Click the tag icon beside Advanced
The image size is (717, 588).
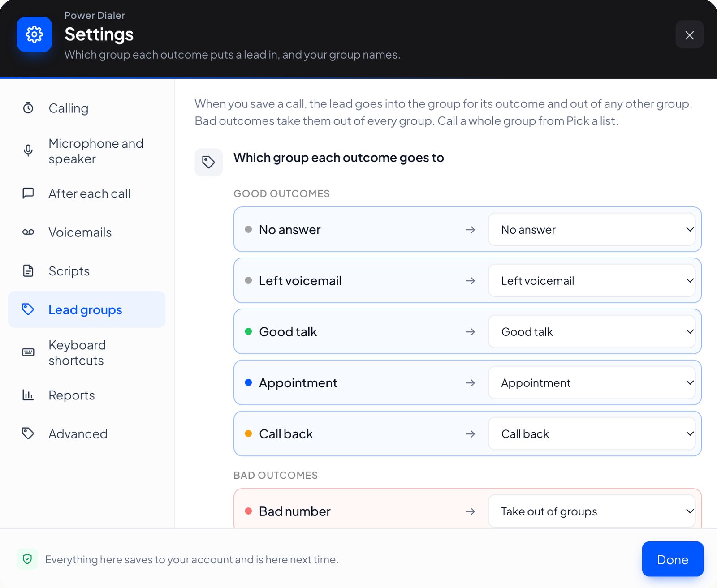pyautogui.click(x=28, y=433)
